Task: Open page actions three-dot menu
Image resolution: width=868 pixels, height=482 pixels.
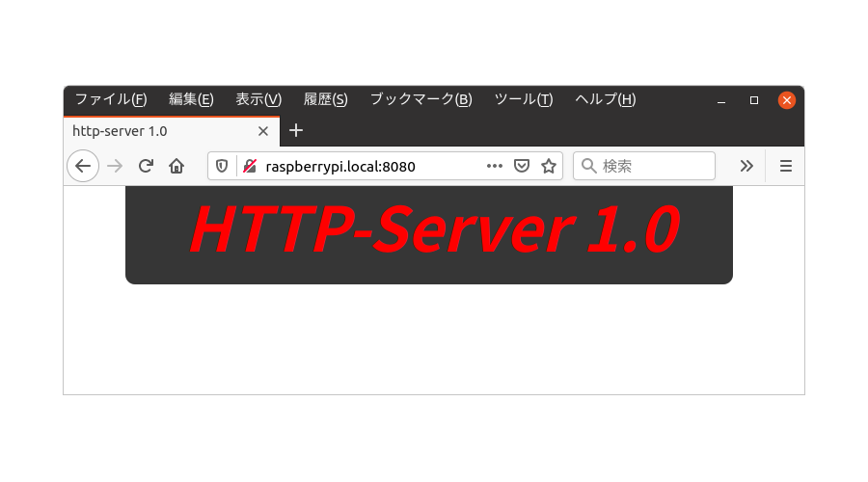Action: pos(495,166)
